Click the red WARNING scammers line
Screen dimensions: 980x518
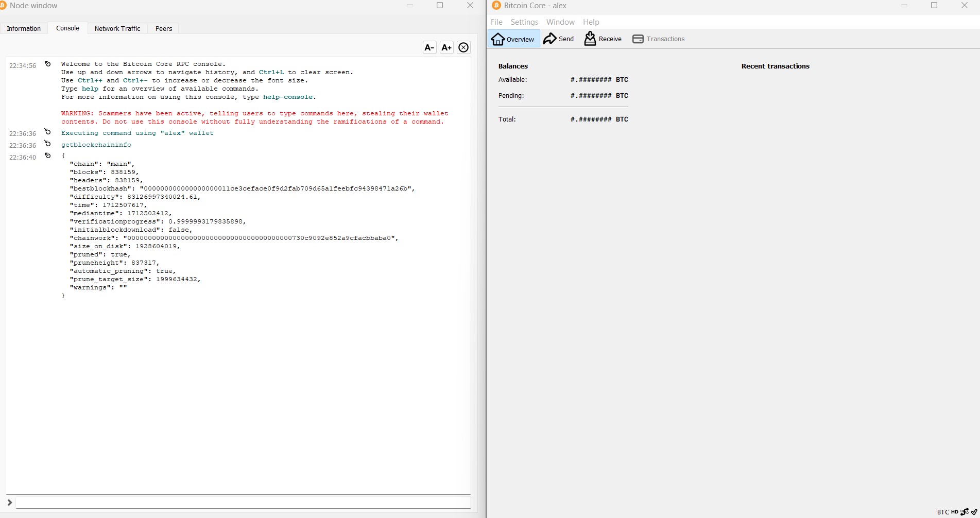pyautogui.click(x=255, y=113)
